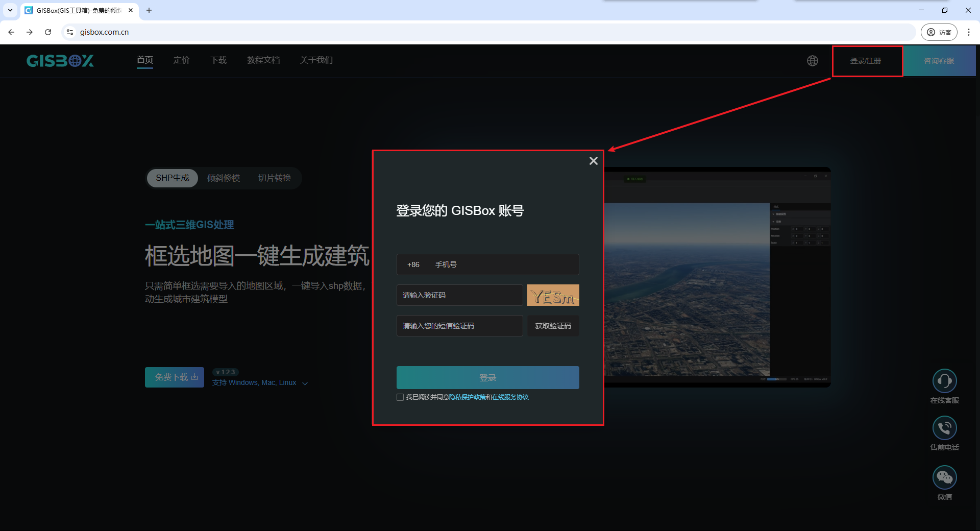The width and height of the screenshot is (980, 531).
Task: Click the 登录 submit button
Action: tap(488, 378)
